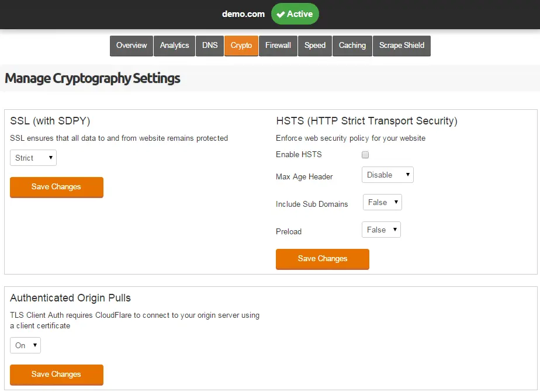Open the Include Sub Domains dropdown
The width and height of the screenshot is (540, 392).
(382, 202)
